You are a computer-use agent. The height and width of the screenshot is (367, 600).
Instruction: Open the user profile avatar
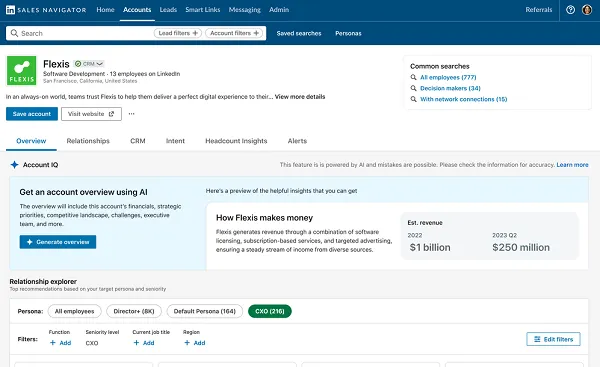pos(587,10)
